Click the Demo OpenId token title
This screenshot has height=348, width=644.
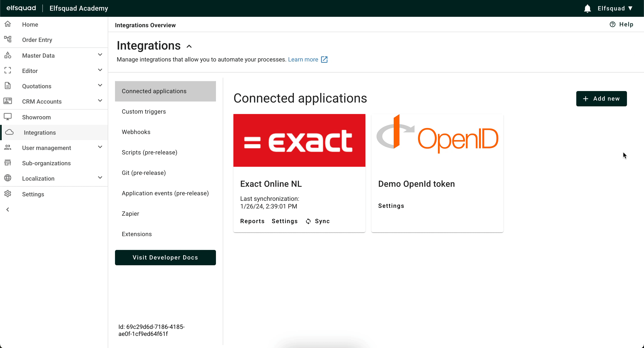pyautogui.click(x=416, y=184)
